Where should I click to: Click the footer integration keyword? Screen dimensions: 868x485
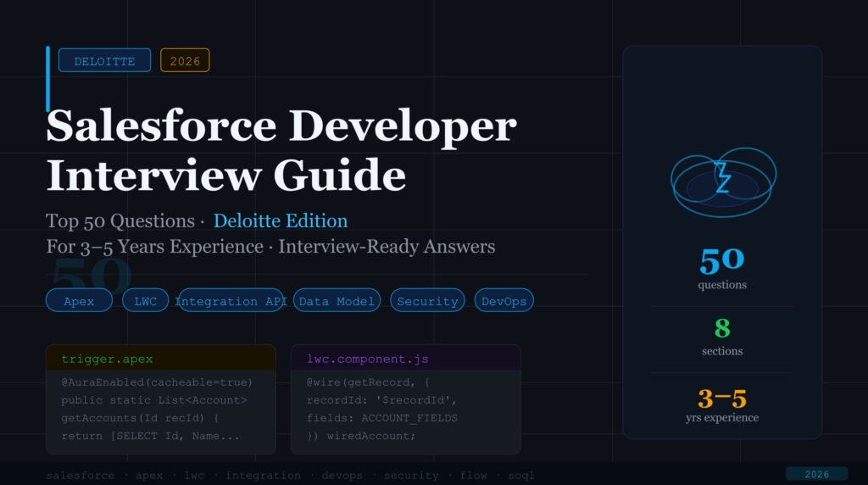click(263, 475)
